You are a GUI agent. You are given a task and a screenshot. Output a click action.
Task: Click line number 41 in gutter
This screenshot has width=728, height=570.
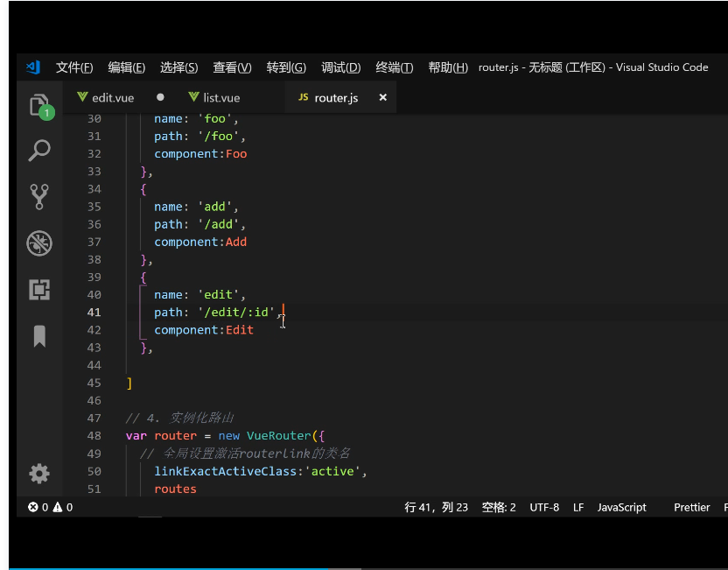pyautogui.click(x=94, y=313)
